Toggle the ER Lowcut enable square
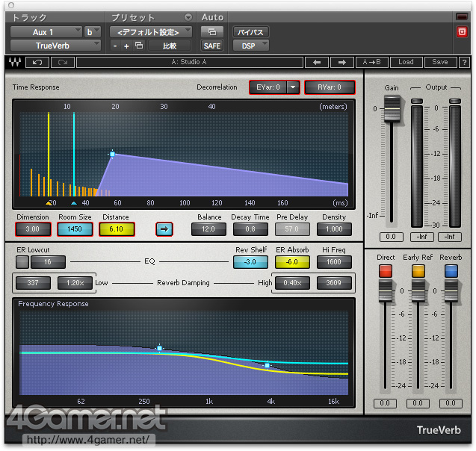 coord(22,262)
